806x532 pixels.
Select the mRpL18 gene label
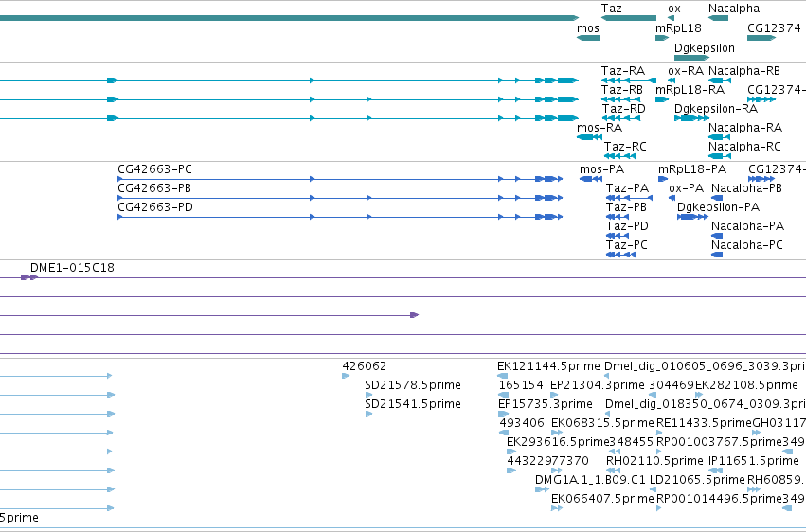[x=678, y=28]
